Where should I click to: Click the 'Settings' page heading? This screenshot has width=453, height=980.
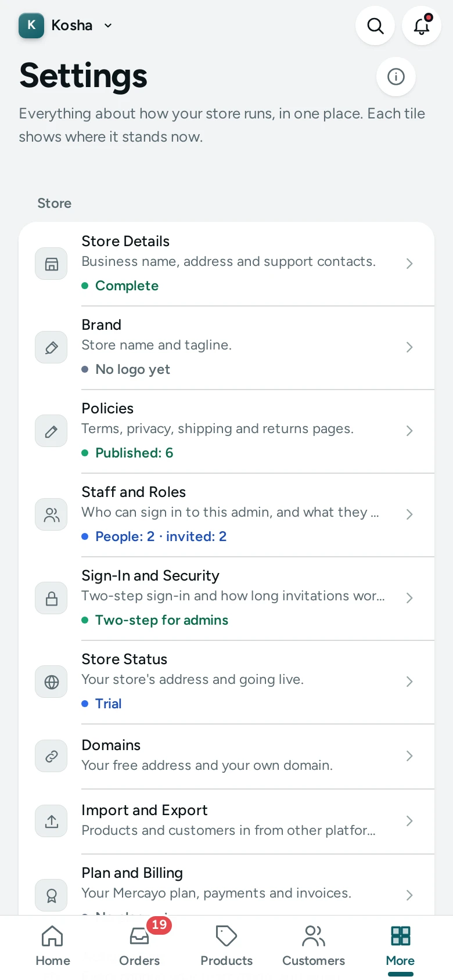(x=83, y=76)
